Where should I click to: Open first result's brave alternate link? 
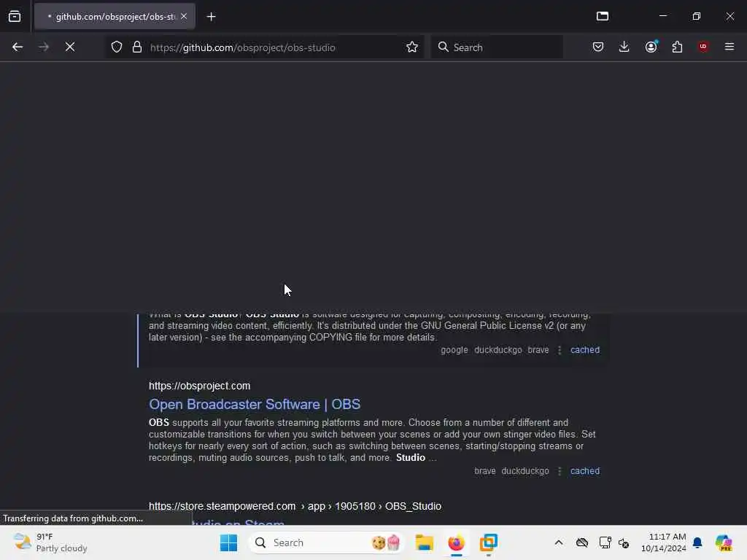[538, 350]
